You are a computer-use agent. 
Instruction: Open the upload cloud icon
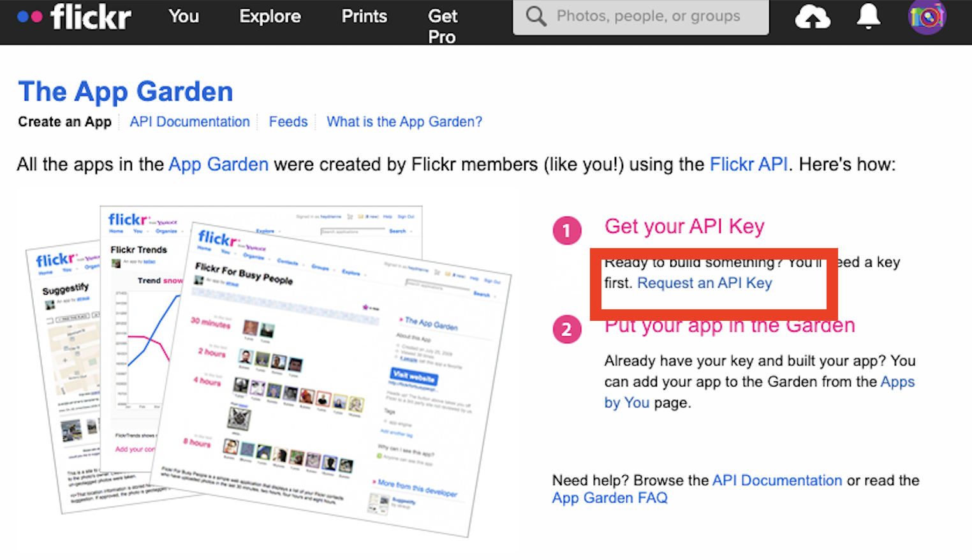tap(813, 17)
